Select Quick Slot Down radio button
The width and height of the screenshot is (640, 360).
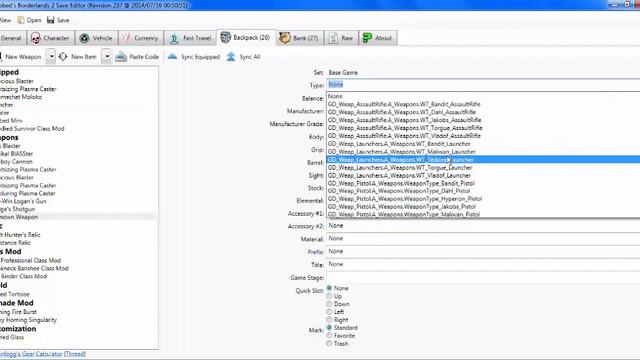pos(329,304)
